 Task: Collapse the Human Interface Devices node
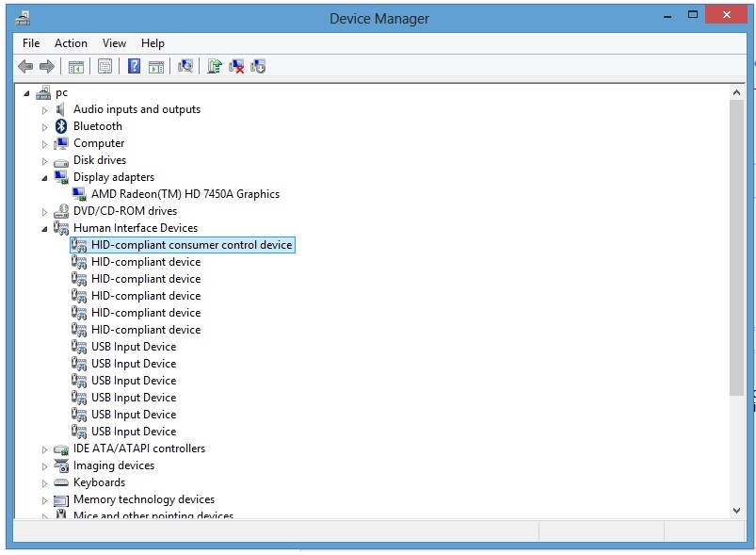pyautogui.click(x=44, y=228)
